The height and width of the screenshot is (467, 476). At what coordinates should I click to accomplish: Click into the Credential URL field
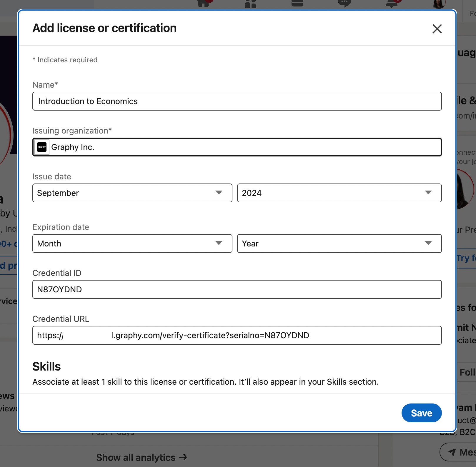tap(237, 335)
